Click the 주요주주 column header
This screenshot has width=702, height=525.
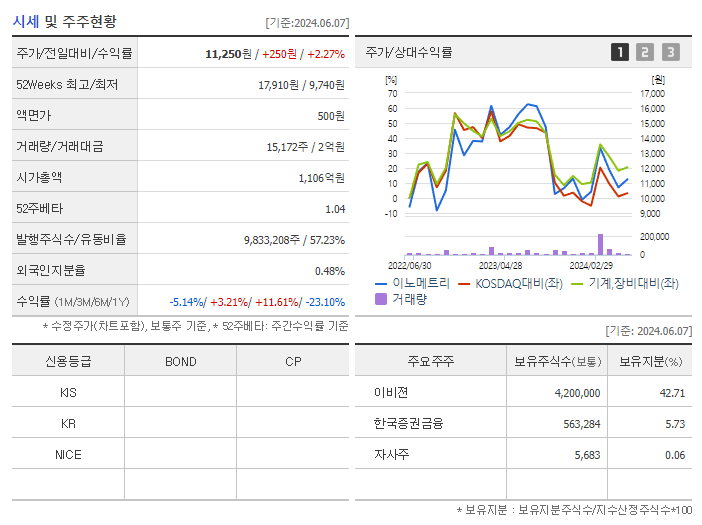tap(431, 361)
